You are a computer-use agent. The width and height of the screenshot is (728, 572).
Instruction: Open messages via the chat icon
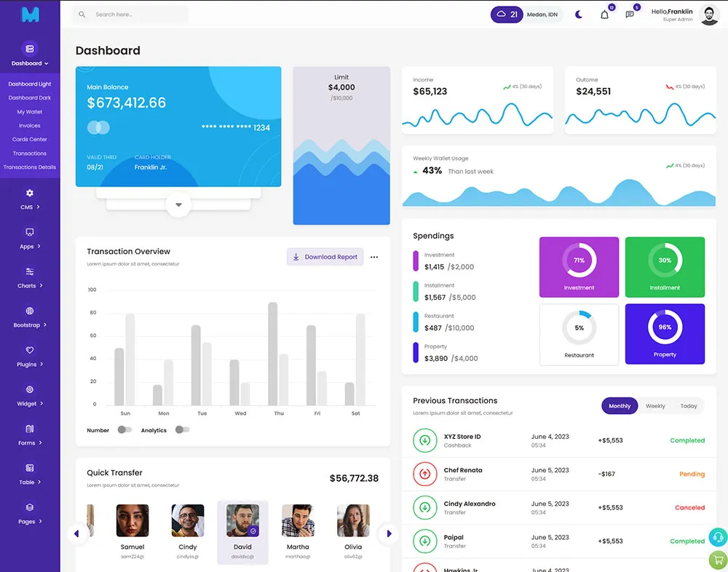[x=630, y=15]
